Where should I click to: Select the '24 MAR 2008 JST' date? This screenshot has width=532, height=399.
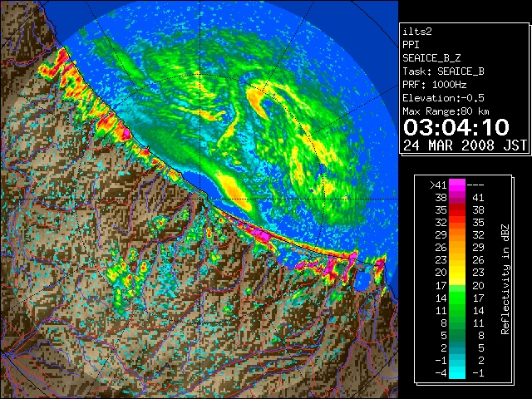(x=465, y=145)
